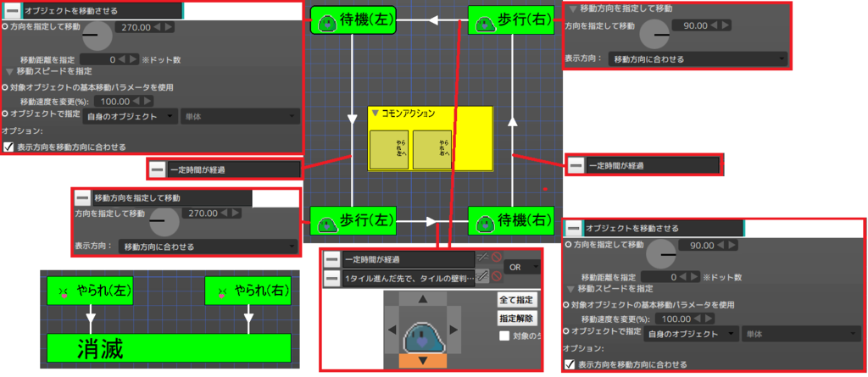The height and width of the screenshot is (377, 868).
Task: Select the link arrow from 歩行(左) to 待機(右)
Action: tap(430, 221)
